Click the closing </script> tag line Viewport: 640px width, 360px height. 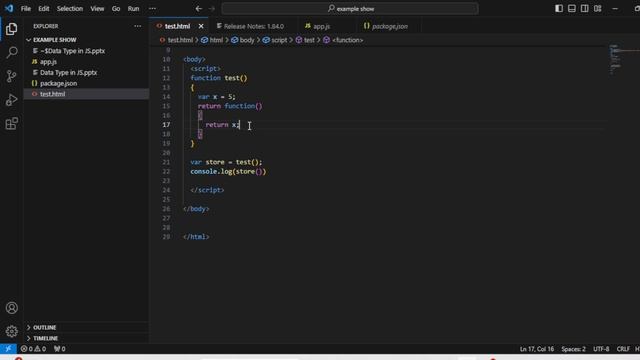coord(207,190)
